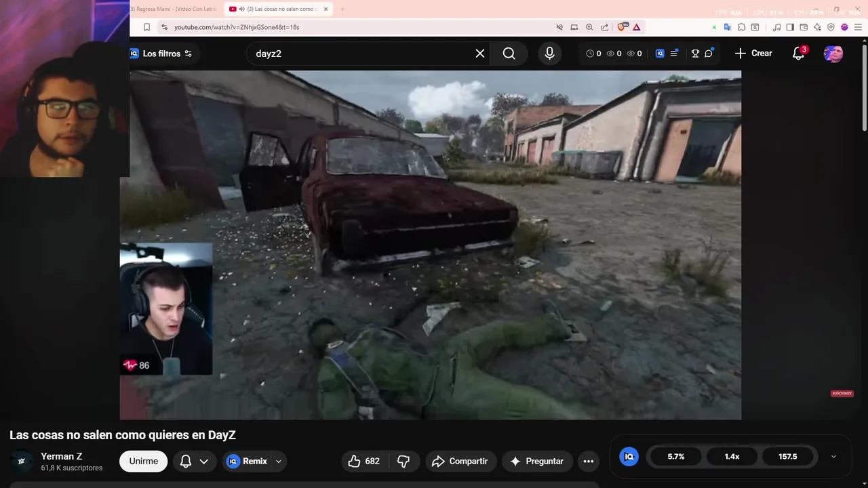Click the Yerman Z channel avatar

pyautogui.click(x=22, y=462)
